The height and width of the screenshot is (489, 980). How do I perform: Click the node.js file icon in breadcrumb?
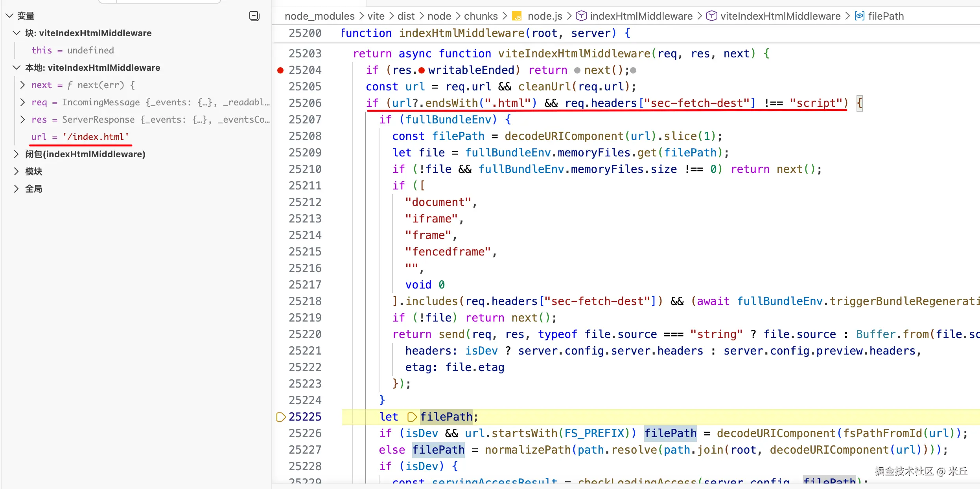[x=517, y=16]
